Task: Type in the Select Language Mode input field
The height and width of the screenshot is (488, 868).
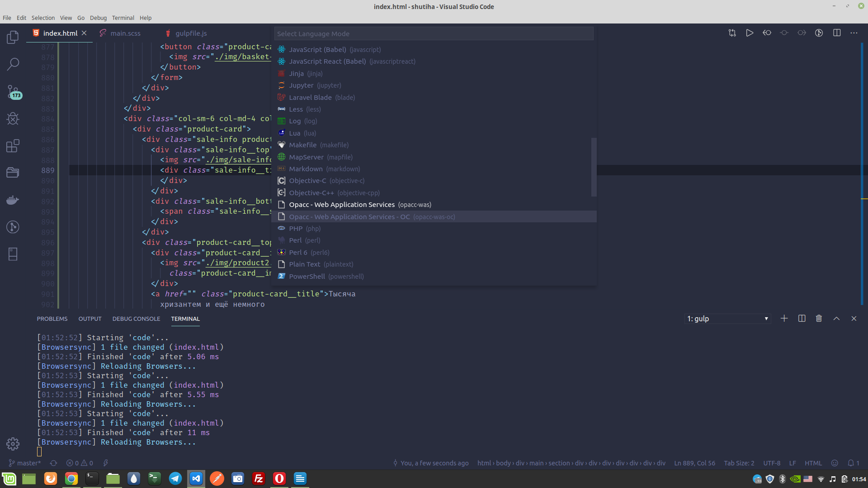Action: tap(434, 34)
